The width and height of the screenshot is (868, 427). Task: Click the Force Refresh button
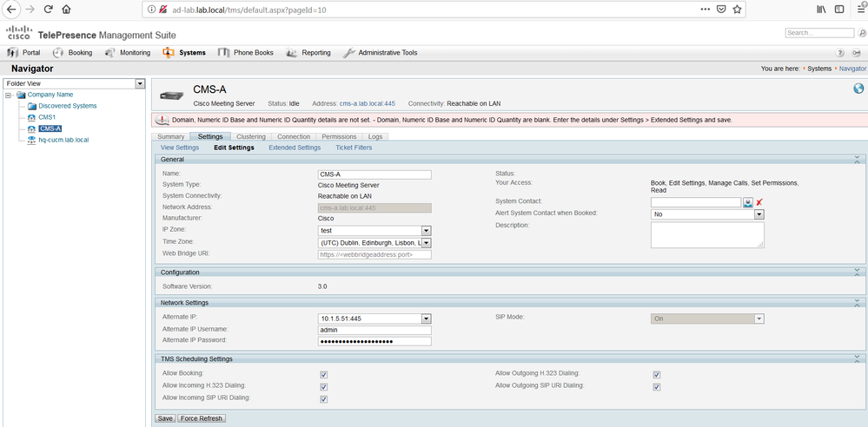click(202, 418)
